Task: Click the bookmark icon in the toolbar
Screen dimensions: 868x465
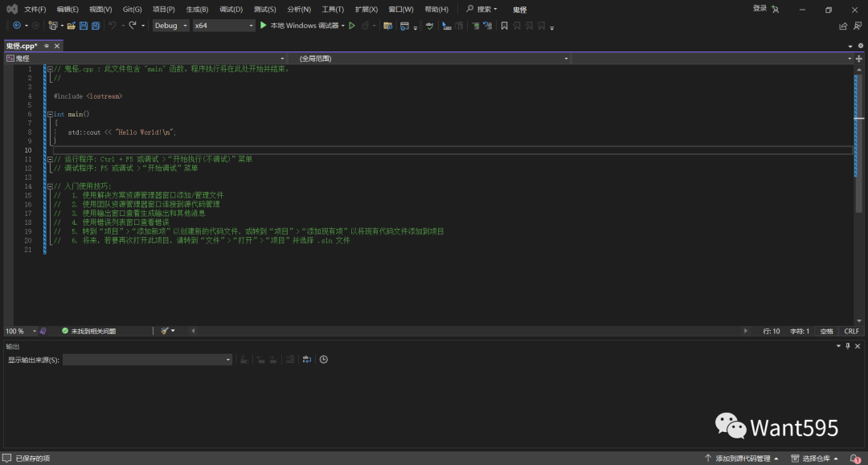Action: pyautogui.click(x=504, y=26)
